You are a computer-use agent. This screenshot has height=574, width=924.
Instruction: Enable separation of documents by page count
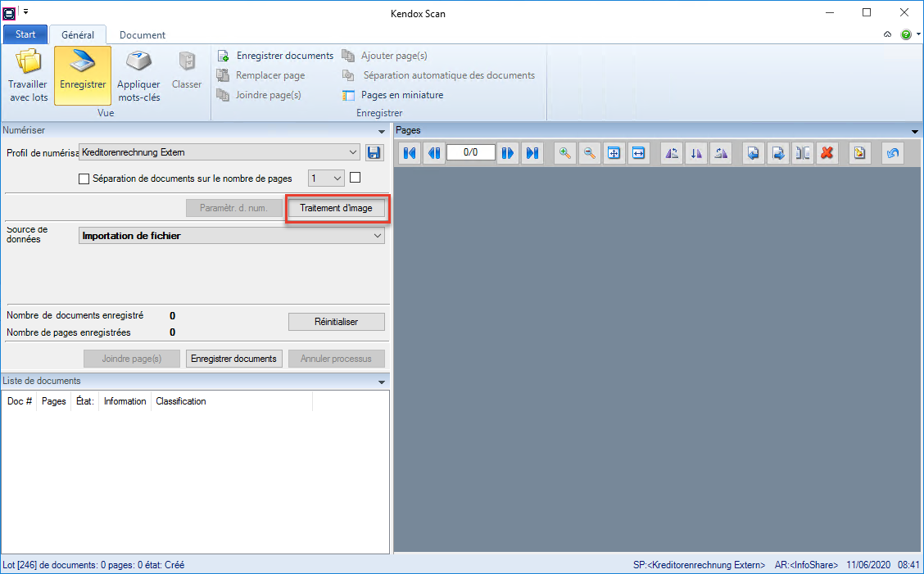pos(84,179)
